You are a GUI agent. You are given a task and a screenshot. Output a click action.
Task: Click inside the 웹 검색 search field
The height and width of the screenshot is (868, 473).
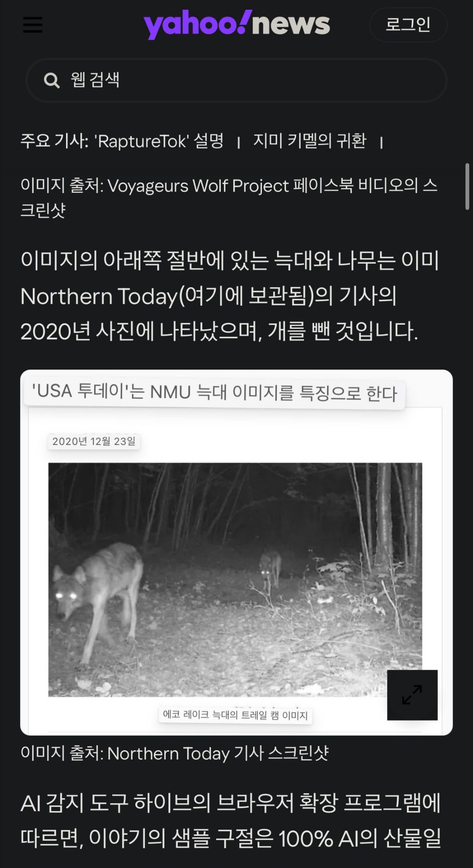(x=185, y=80)
